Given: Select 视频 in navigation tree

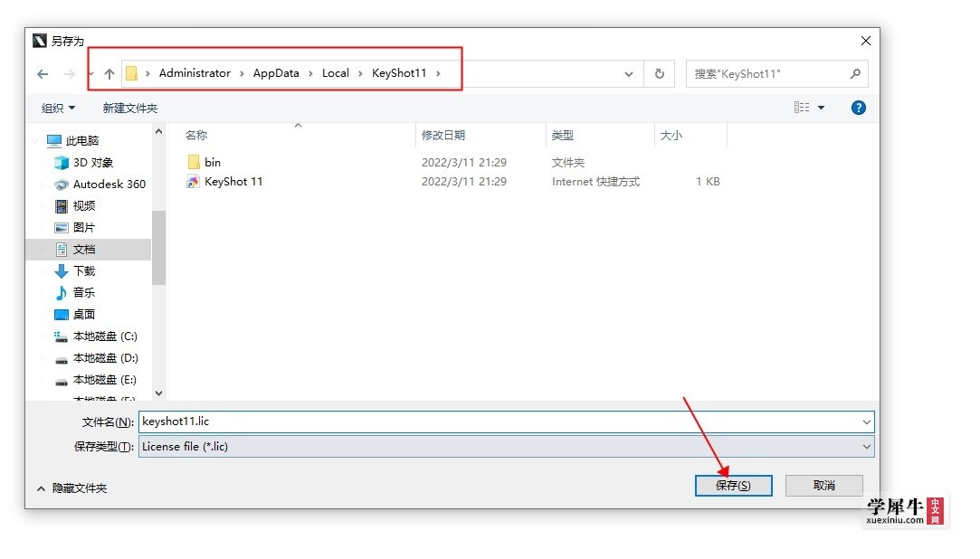Looking at the screenshot, I should coord(84,206).
